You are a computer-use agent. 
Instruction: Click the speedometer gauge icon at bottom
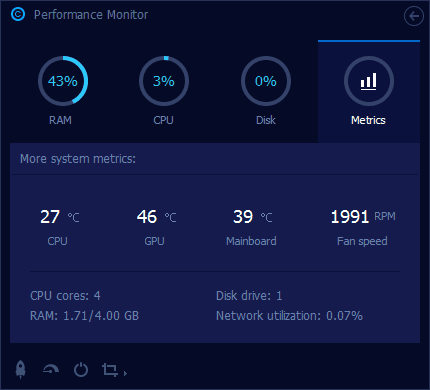click(x=51, y=369)
